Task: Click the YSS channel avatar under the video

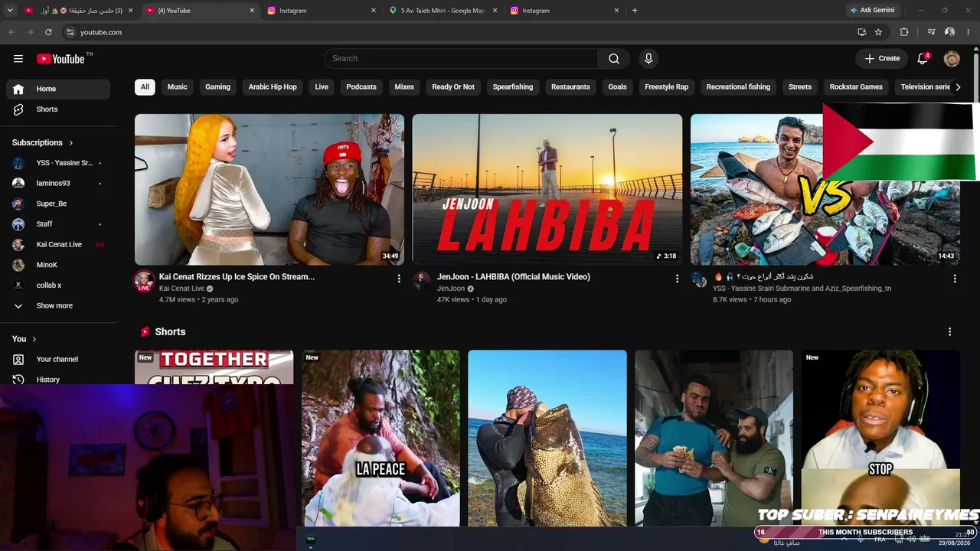Action: coord(699,280)
